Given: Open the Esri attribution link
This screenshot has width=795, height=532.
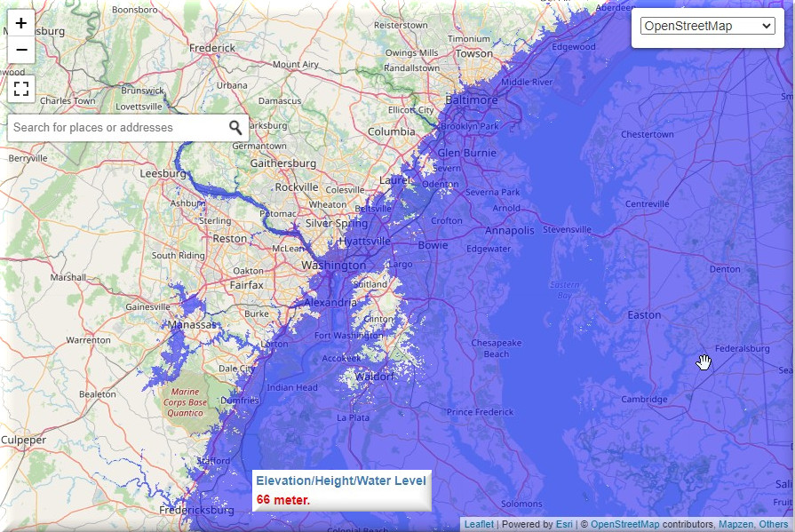Looking at the screenshot, I should (563, 525).
